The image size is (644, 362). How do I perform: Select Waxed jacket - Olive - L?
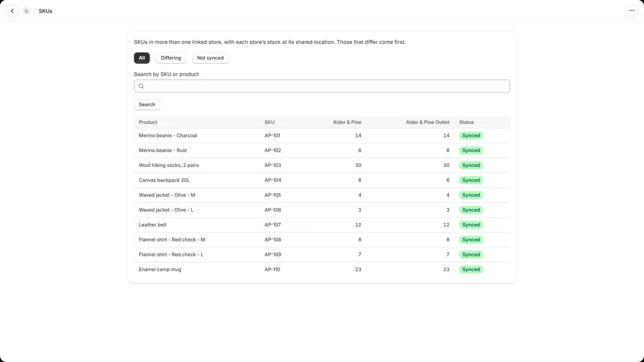166,210
